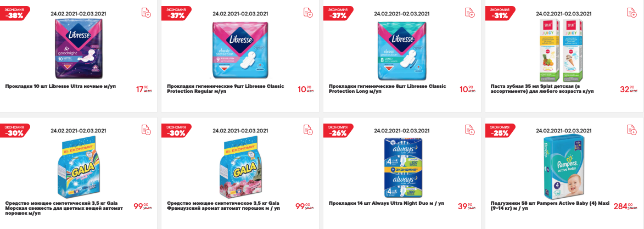This screenshot has width=644, height=229.
Task: Add Always Ultra Night Duo to list
Action: click(469, 130)
